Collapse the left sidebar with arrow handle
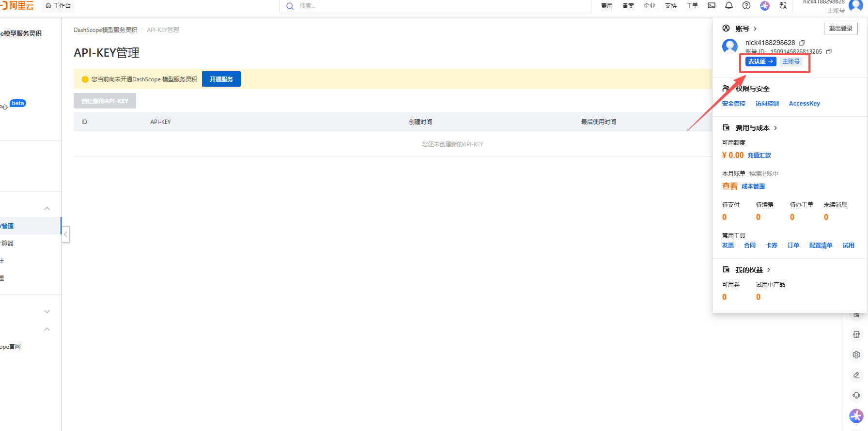Screen dimensions: 868x431 point(66,234)
